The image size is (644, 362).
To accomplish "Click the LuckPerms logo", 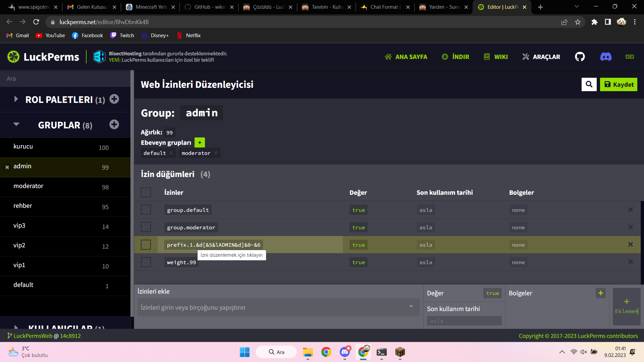I will pyautogui.click(x=43, y=57).
